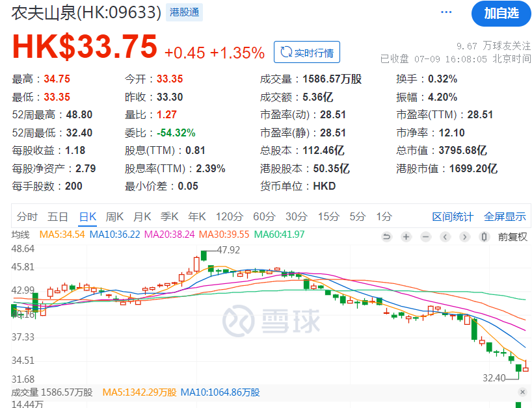Image resolution: width=532 pixels, height=408 pixels.
Task: Click the 货币单位 HKD stat
Action: (x=298, y=186)
